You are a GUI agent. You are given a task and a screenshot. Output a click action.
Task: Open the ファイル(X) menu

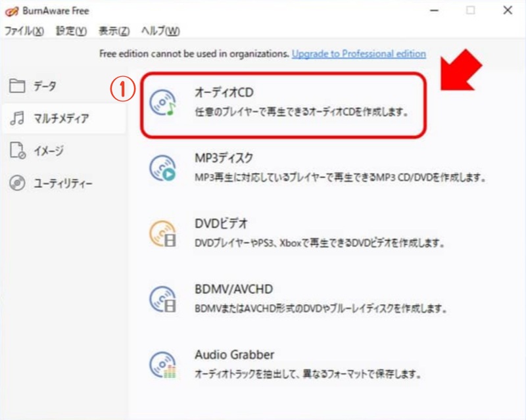24,31
